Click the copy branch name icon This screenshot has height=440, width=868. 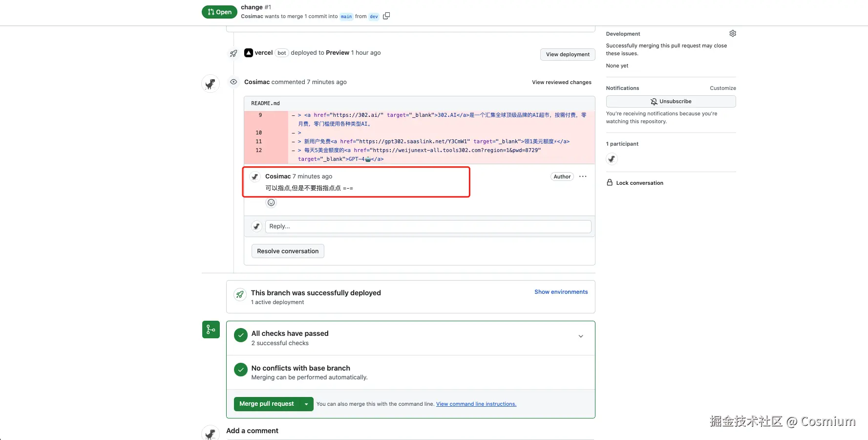click(386, 16)
